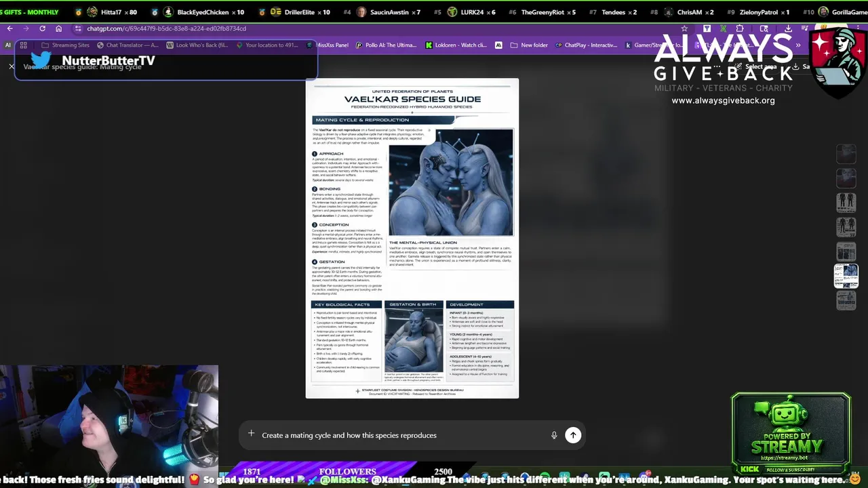Open the Chat Translator bookmark
This screenshot has width=868, height=488.
(x=127, y=45)
